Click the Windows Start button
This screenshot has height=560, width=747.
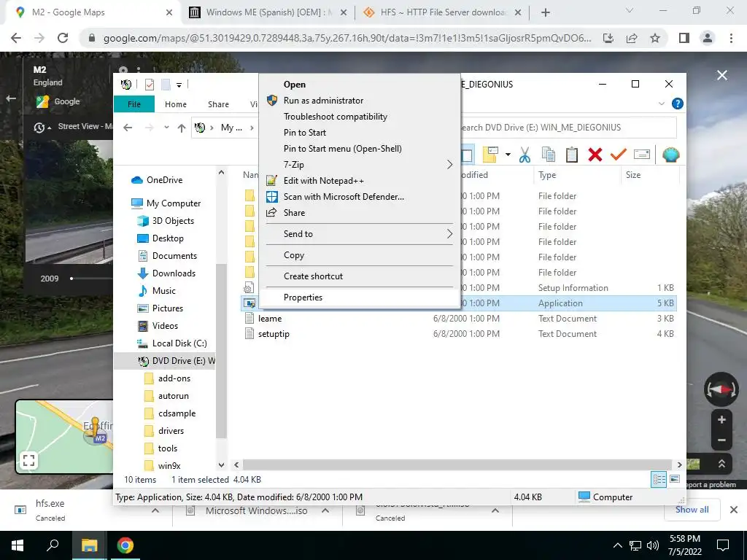click(x=18, y=545)
